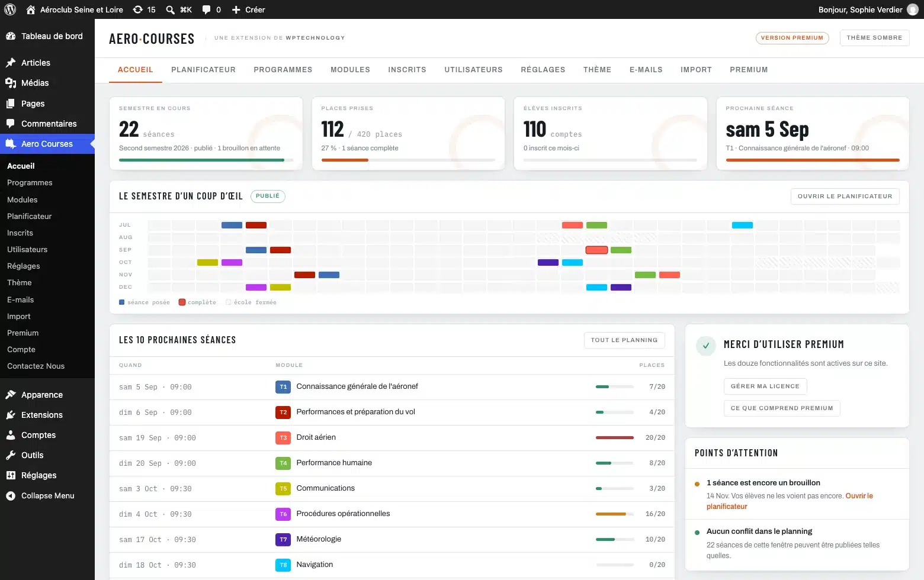Viewport: 924px width, 580px height.
Task: Open the Inscrits tab
Action: [x=407, y=70]
